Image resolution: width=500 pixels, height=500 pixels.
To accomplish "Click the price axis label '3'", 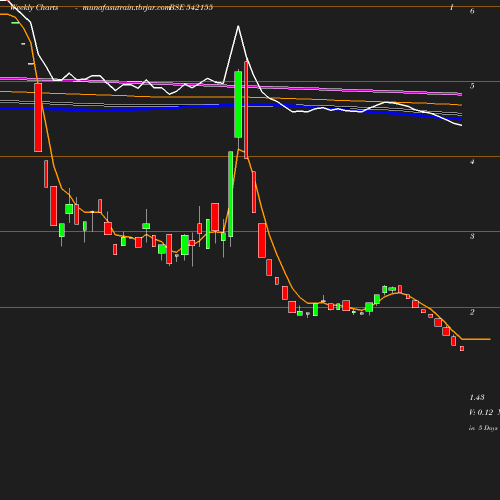I will tap(472, 236).
